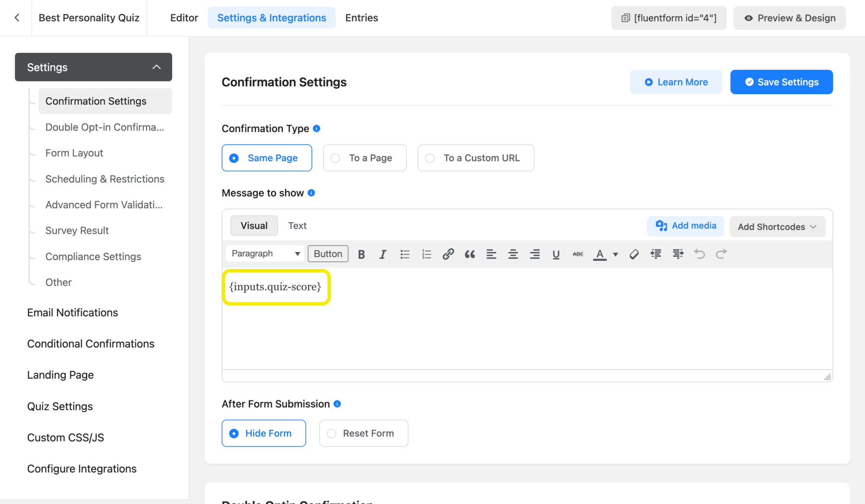865x504 pixels.
Task: Save the confirmation settings
Action: [x=781, y=82]
